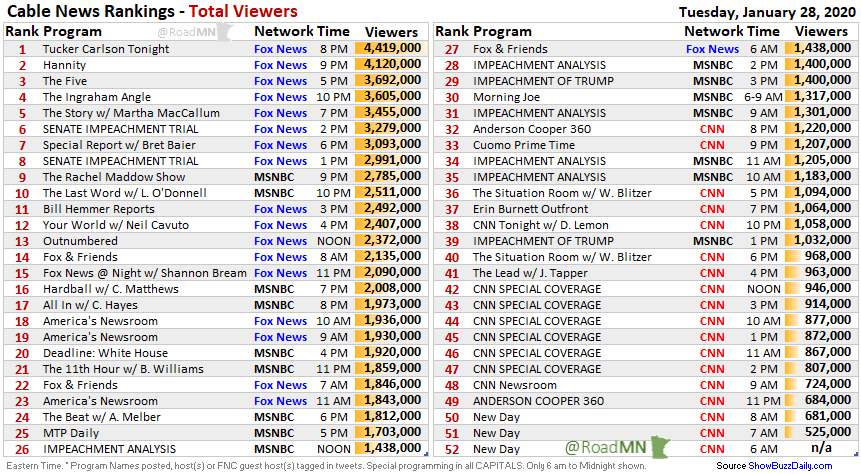The height and width of the screenshot is (474, 861).
Task: Select 'Morning Joe' program cell
Action: [506, 97]
